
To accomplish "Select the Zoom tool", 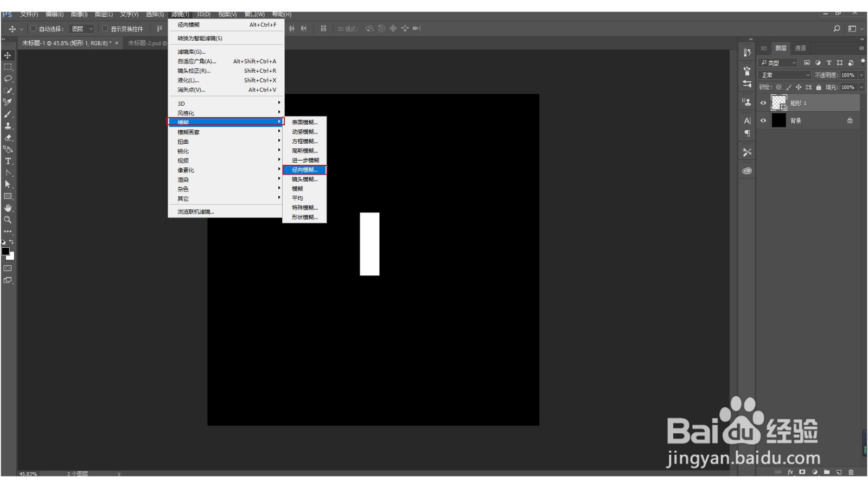I will point(8,220).
